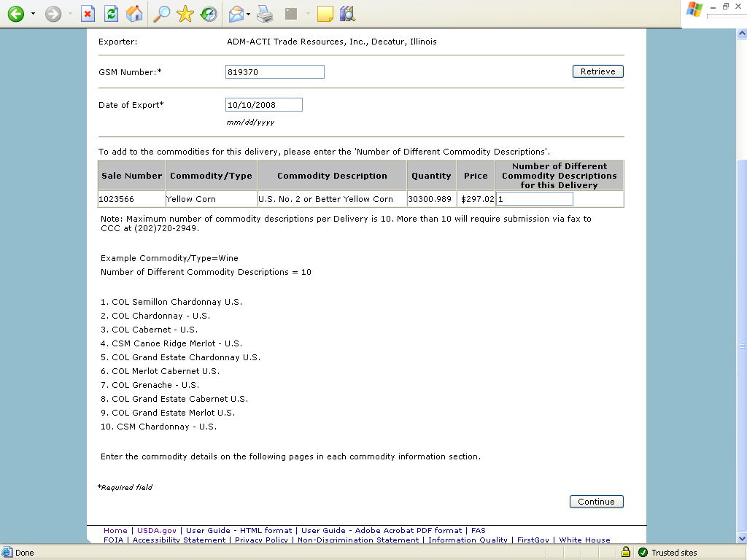747x560 pixels.
Task: Click the Number of Commodity Descriptions field
Action: click(535, 199)
